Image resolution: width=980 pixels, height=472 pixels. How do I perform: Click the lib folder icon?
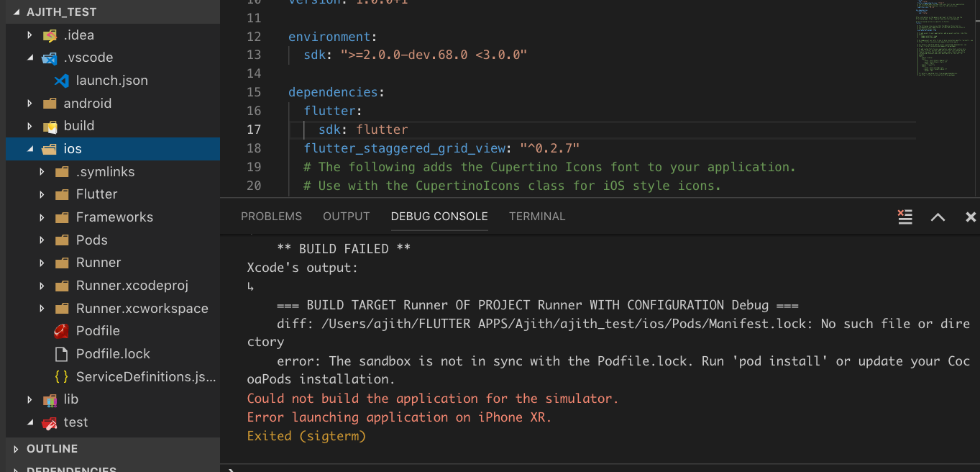coord(50,399)
